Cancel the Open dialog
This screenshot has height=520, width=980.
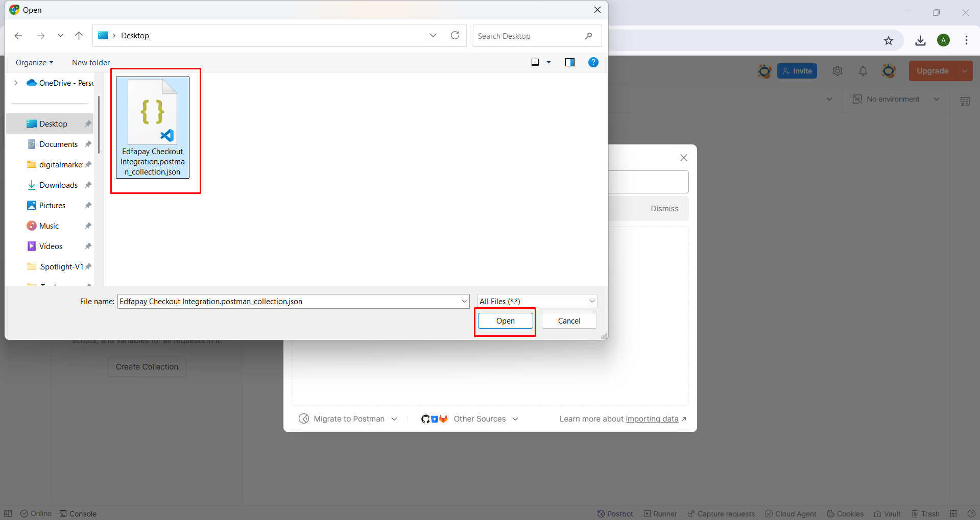569,321
